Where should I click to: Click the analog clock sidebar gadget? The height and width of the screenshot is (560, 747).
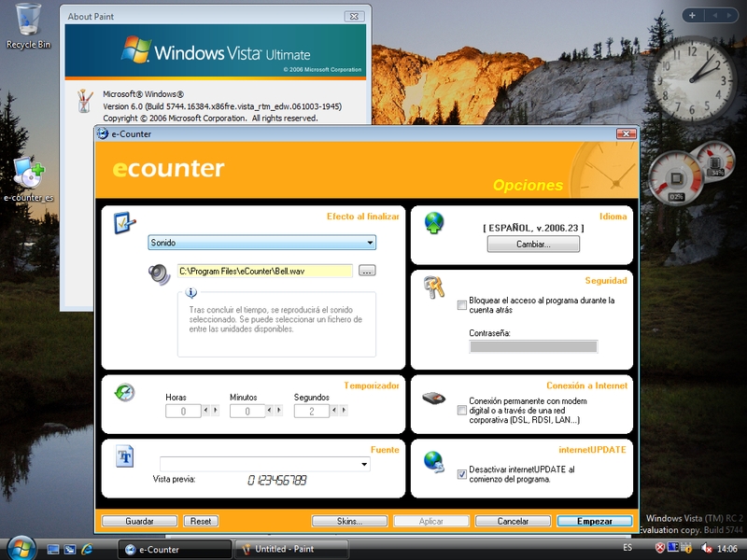(x=693, y=80)
